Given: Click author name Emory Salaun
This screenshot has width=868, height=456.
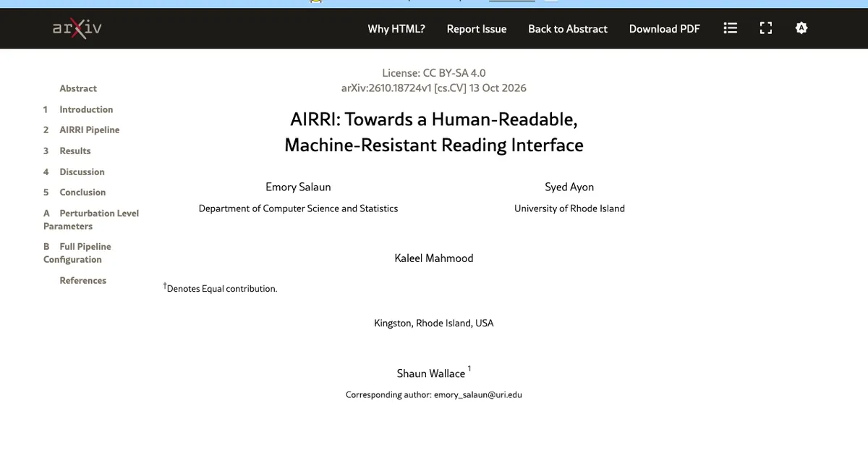Looking at the screenshot, I should (x=298, y=187).
